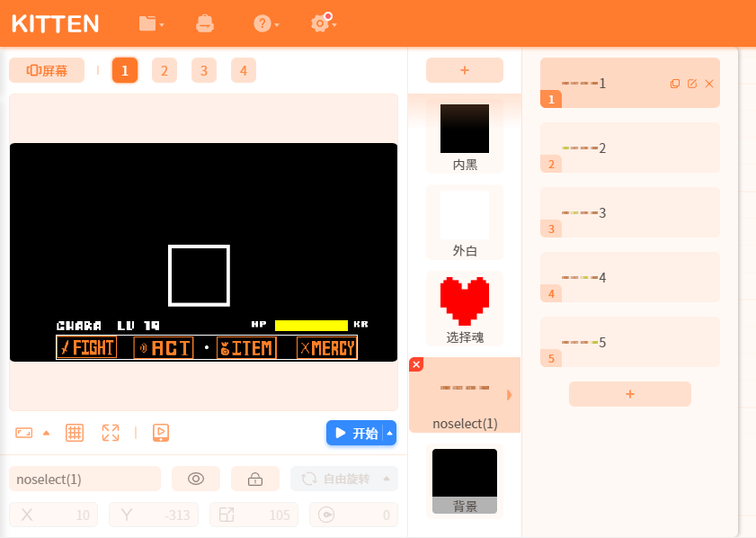The image size is (756, 538).
Task: Open the 自由旋转 rotation mode dropdown
Action: tap(344, 479)
